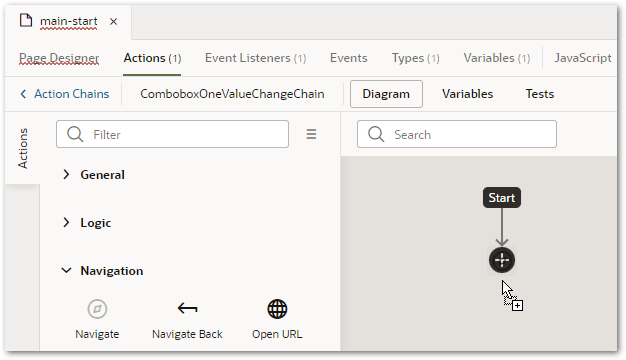The width and height of the screenshot is (626, 360).
Task: Toggle the vertical Actions side tab
Action: [x=23, y=148]
